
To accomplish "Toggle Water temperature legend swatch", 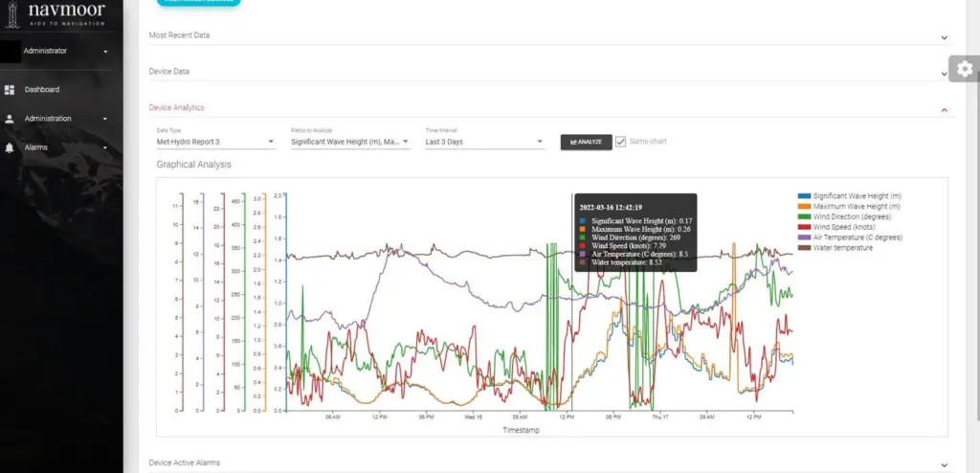I will [804, 248].
